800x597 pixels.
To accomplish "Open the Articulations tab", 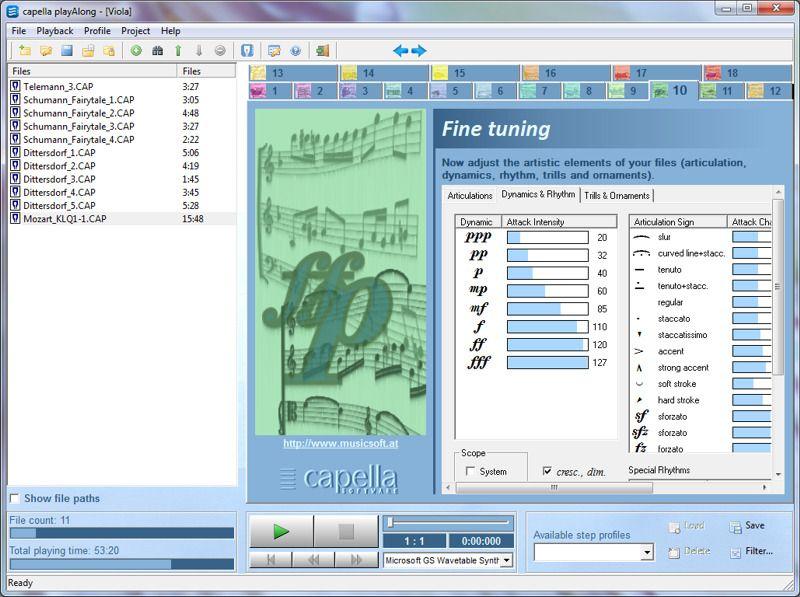I will click(470, 196).
